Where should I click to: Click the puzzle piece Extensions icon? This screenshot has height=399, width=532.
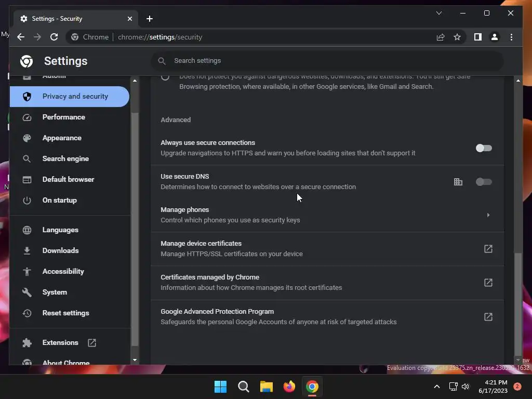click(27, 343)
